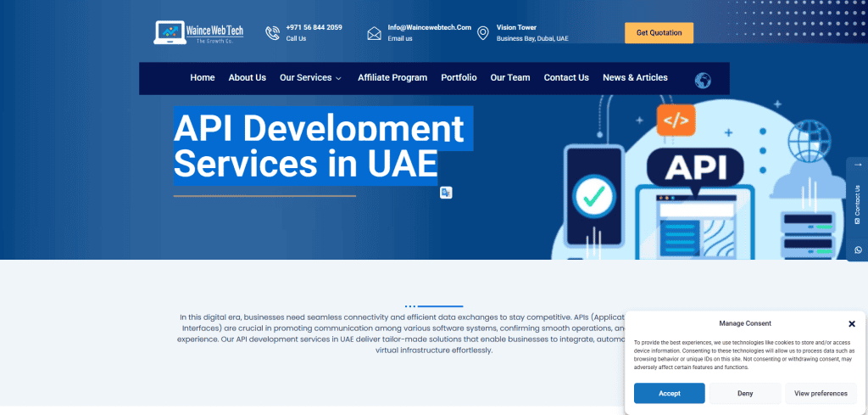Click the Call Us label
The width and height of the screenshot is (868, 415).
pos(296,39)
